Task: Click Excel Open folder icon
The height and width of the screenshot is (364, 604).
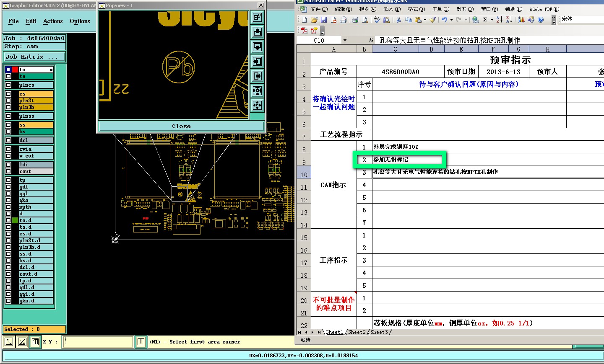Action: 314,20
